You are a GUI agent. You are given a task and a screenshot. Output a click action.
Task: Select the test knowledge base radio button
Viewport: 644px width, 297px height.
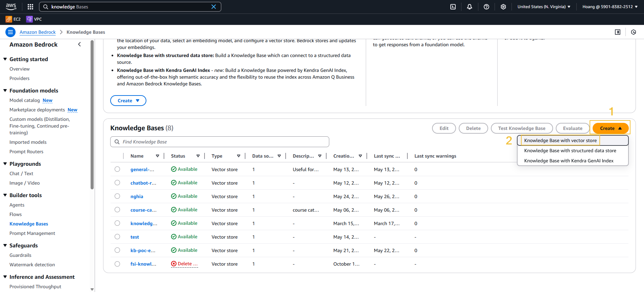117,237
